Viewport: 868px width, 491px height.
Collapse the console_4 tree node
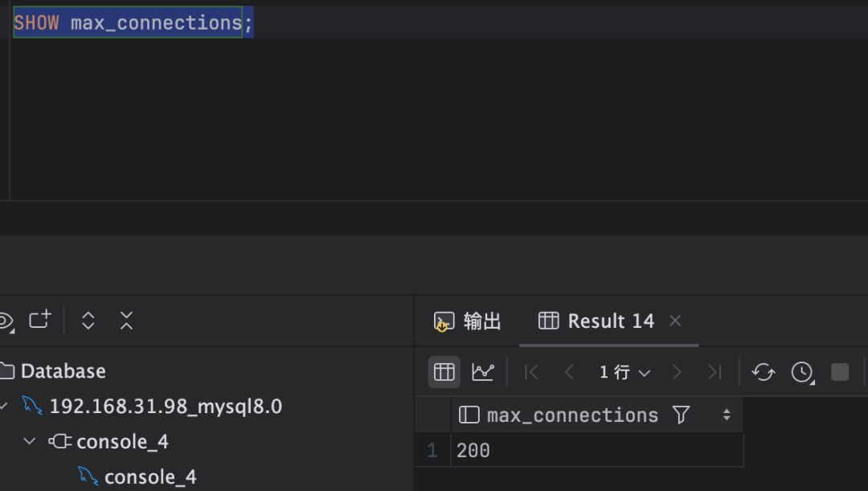point(30,441)
